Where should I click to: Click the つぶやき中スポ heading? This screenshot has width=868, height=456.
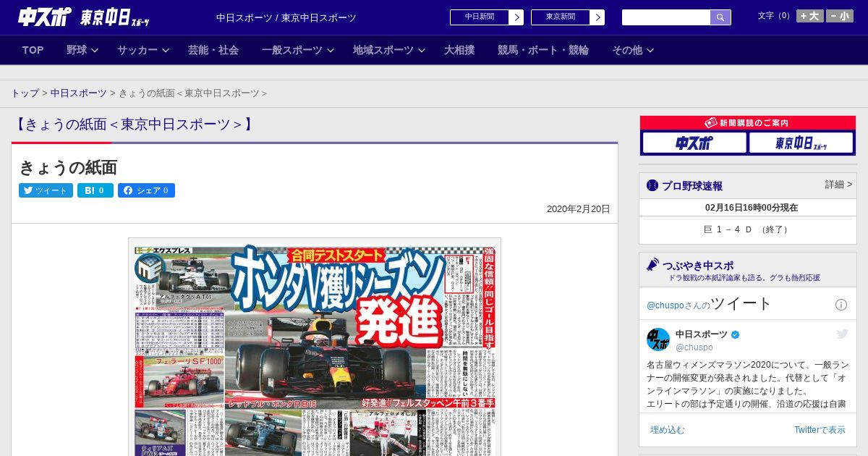tap(698, 266)
